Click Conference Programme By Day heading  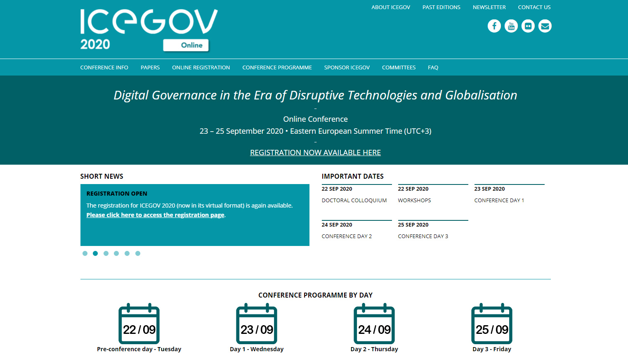pos(315,295)
